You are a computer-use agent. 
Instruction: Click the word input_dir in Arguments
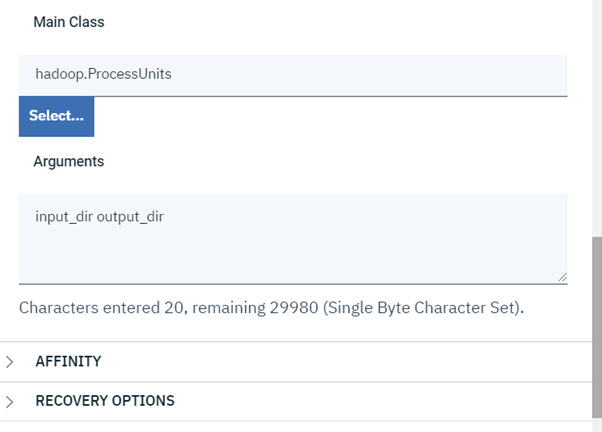coord(64,216)
